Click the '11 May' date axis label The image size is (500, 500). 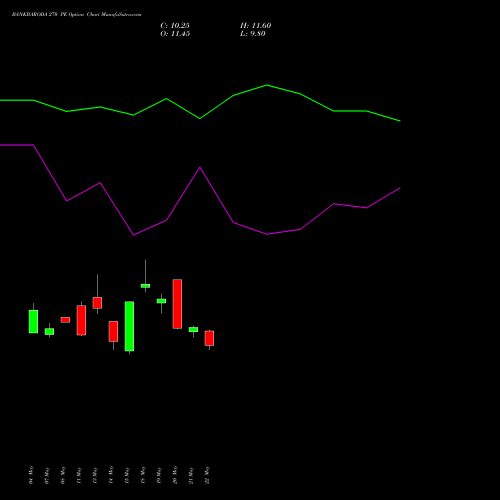[79, 475]
